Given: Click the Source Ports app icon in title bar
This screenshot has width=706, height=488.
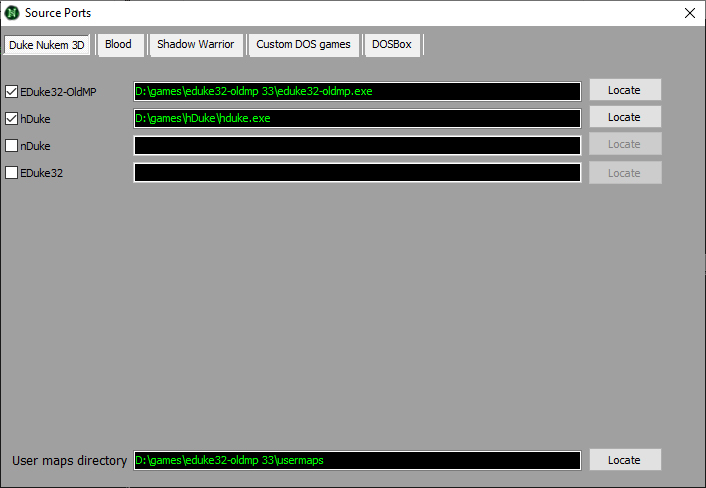Looking at the screenshot, I should click(12, 13).
